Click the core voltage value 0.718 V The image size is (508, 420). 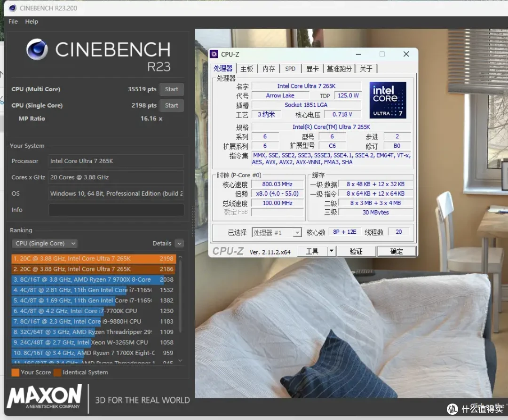[342, 114]
